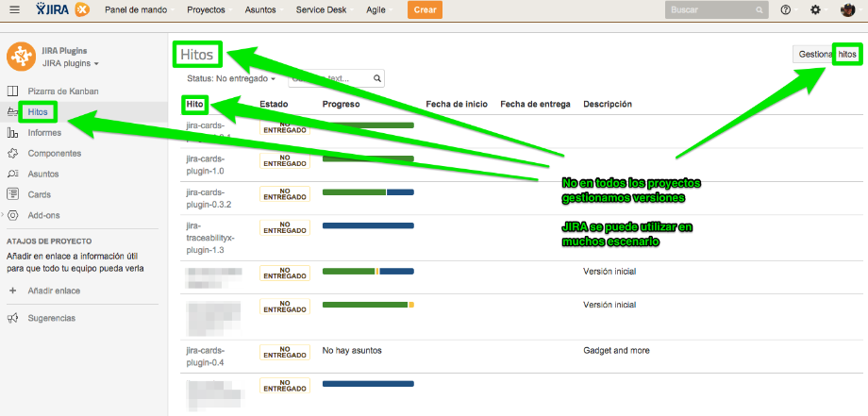Click the Fecha de entrega column header
This screenshot has width=868, height=416.
click(535, 104)
